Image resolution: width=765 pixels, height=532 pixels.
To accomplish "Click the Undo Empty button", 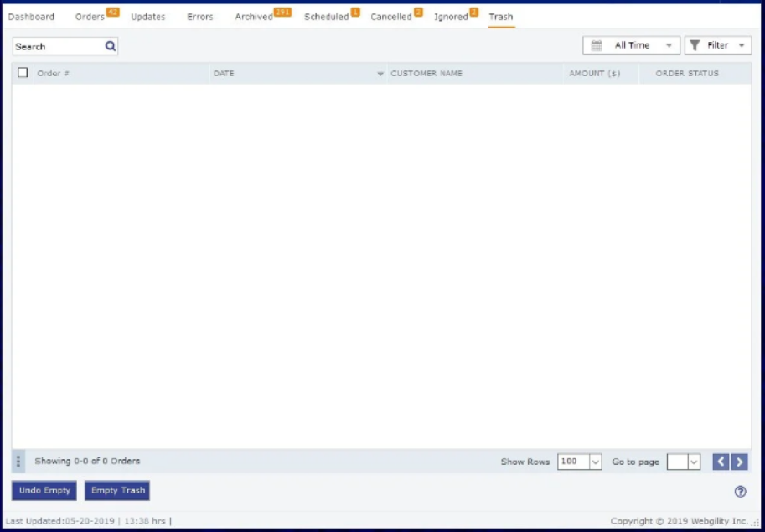I will (44, 491).
